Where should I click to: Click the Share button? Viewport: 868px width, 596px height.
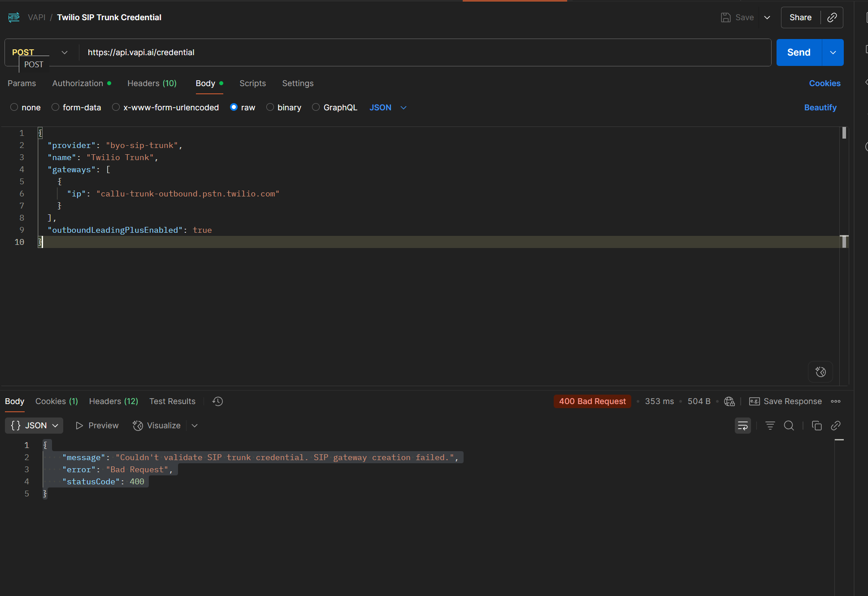[x=800, y=17]
